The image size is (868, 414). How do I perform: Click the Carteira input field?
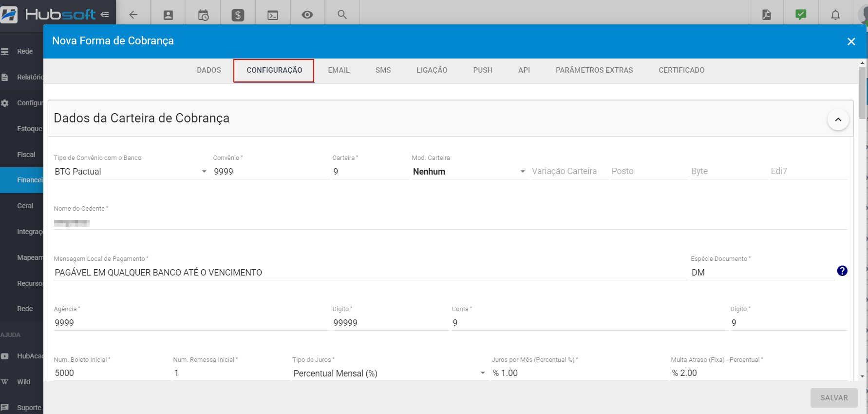tap(370, 172)
